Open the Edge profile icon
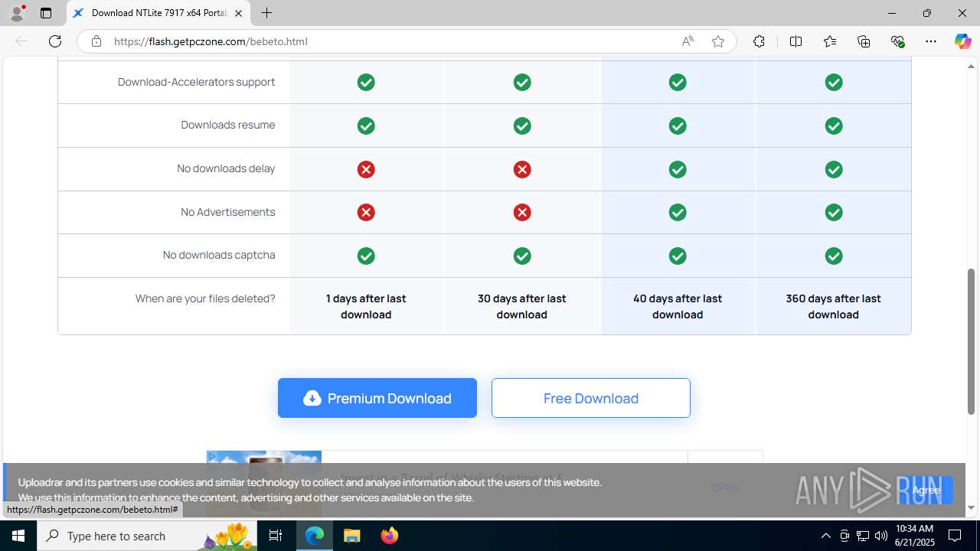 (17, 13)
